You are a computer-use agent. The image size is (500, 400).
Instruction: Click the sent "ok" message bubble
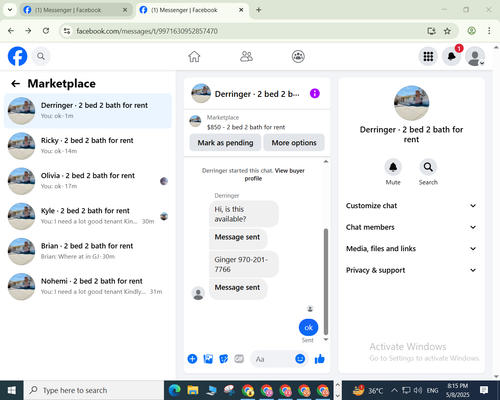(x=308, y=327)
